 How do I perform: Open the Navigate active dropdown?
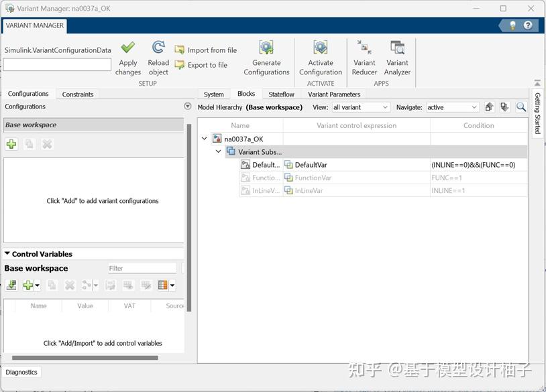(x=452, y=107)
